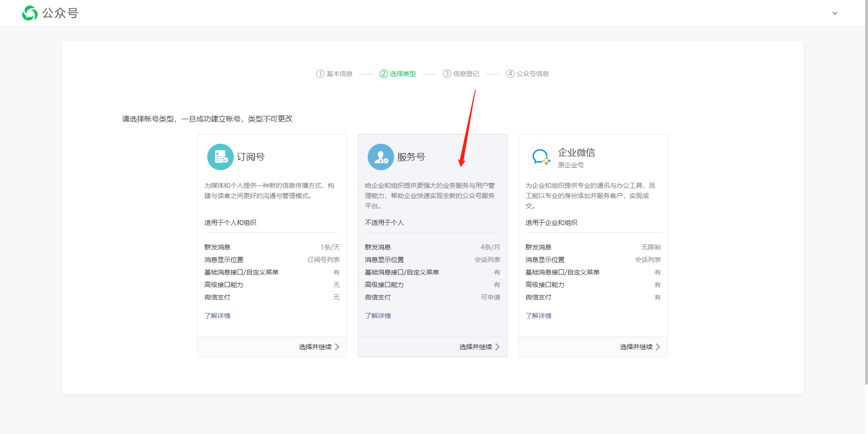Click the 订阅号 card title
This screenshot has width=868, height=434.
[251, 157]
